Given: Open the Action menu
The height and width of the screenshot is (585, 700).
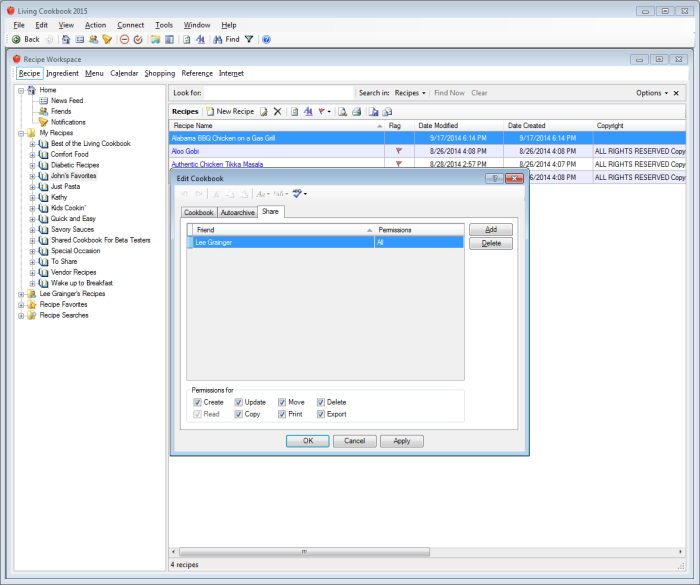Looking at the screenshot, I should coord(96,25).
